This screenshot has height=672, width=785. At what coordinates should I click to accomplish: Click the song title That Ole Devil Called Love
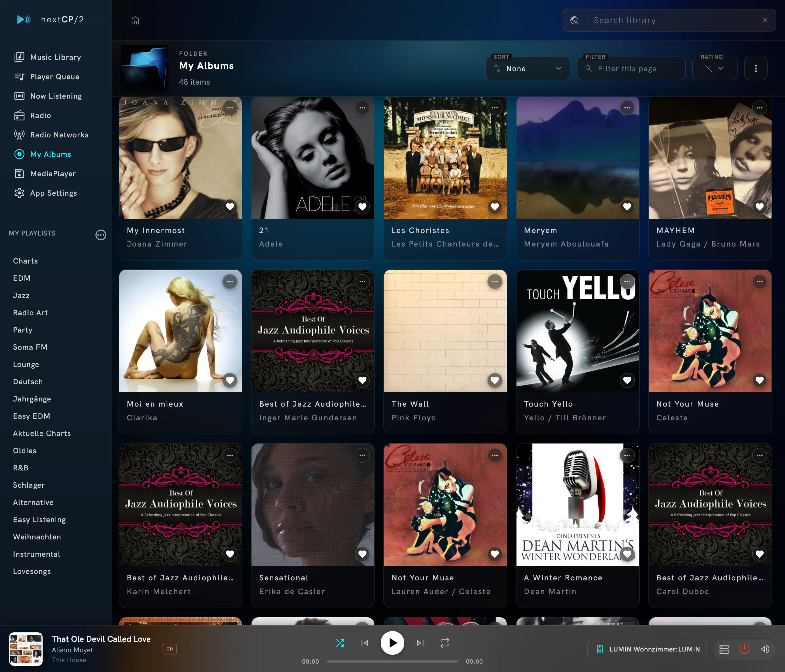click(x=101, y=639)
